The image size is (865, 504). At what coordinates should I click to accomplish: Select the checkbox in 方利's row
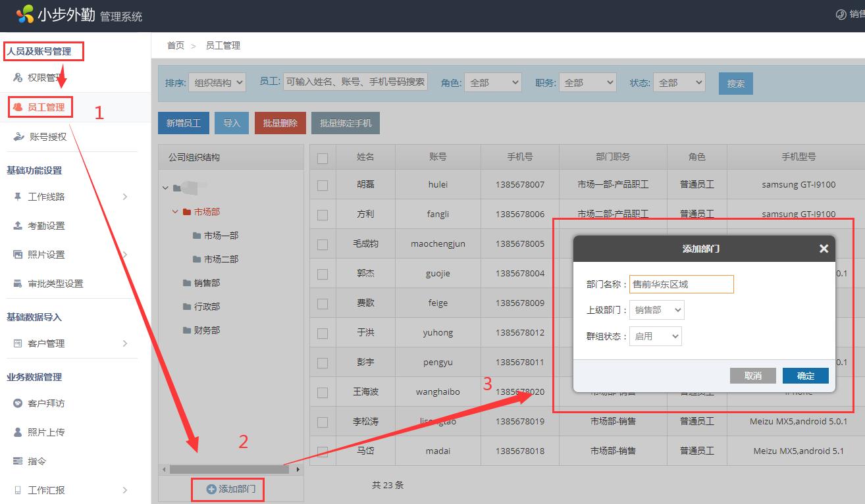pos(323,214)
